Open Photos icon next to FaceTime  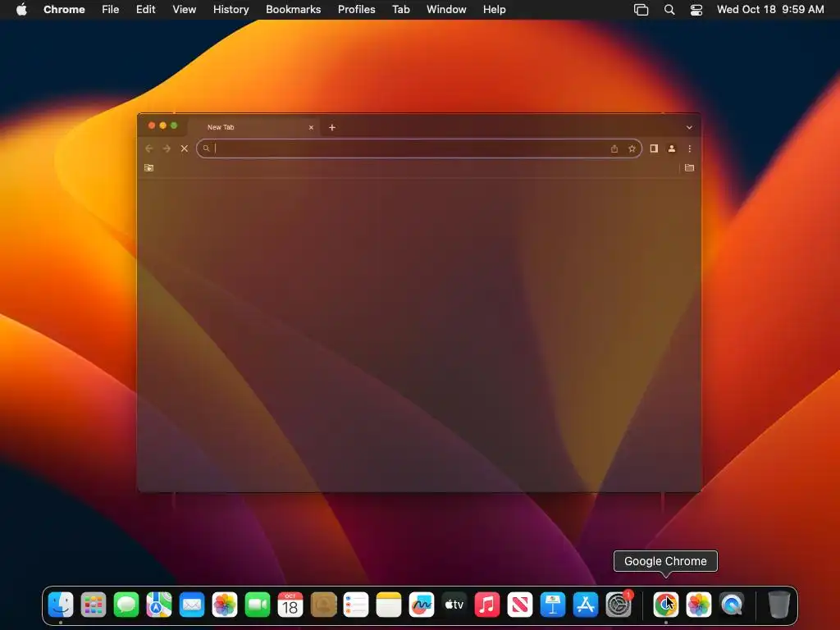tap(225, 605)
